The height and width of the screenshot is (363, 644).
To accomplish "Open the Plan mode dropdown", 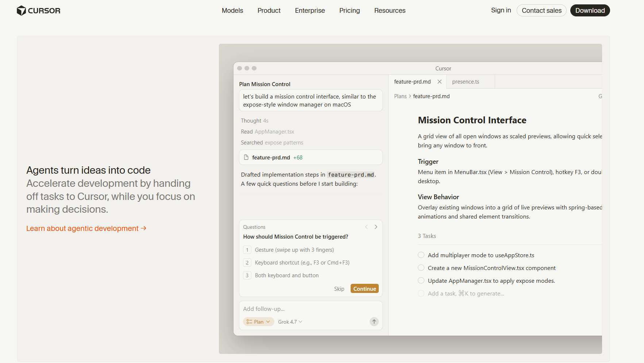I will (x=258, y=322).
